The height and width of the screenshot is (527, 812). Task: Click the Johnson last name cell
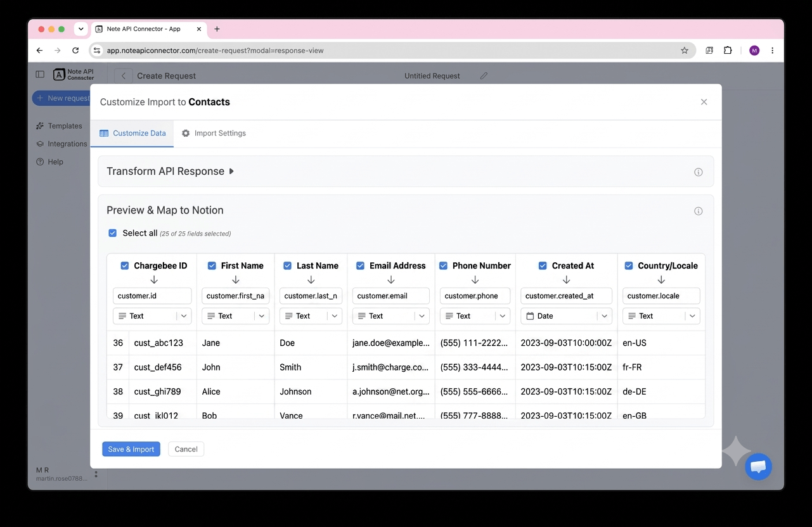311,391
